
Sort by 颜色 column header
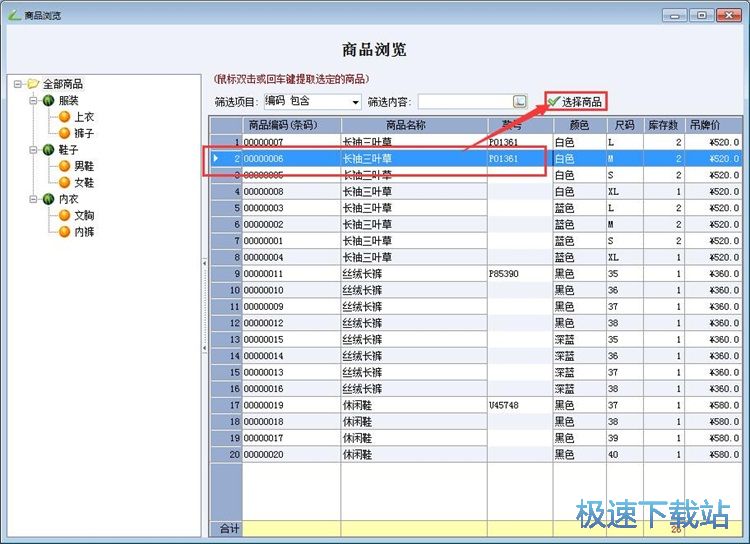point(579,125)
